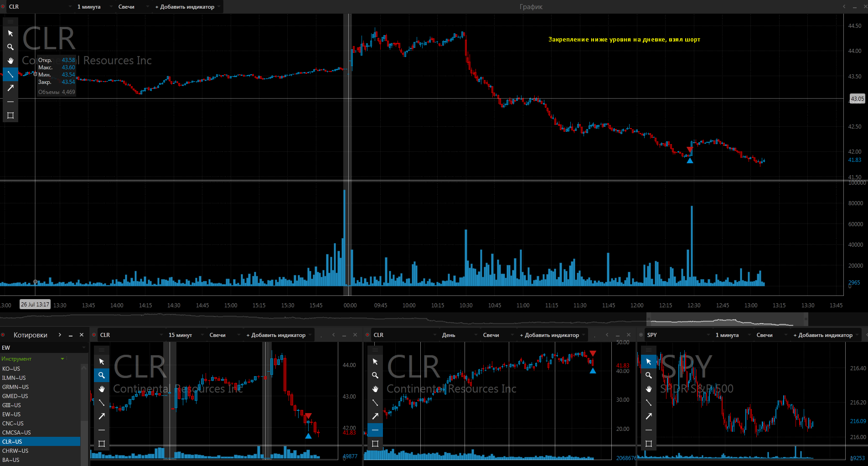
Task: Minimize the Котировки panel
Action: pyautogui.click(x=71, y=335)
